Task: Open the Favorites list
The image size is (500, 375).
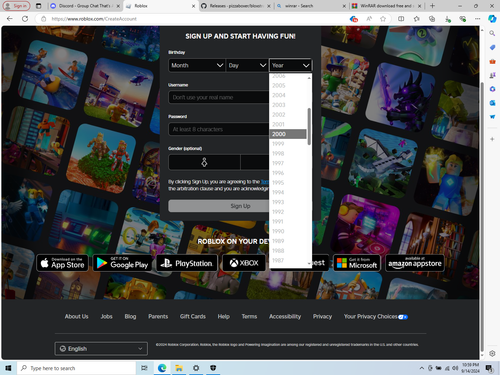Action: [x=416, y=19]
